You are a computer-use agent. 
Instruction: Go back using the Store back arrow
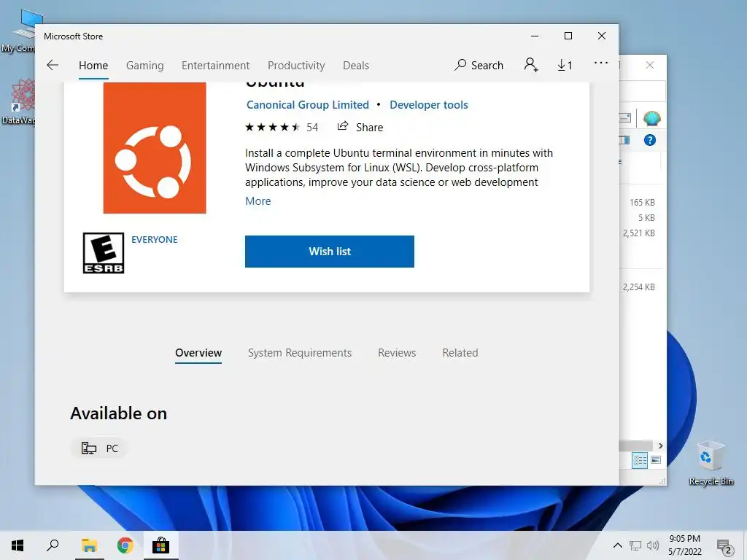pyautogui.click(x=53, y=65)
